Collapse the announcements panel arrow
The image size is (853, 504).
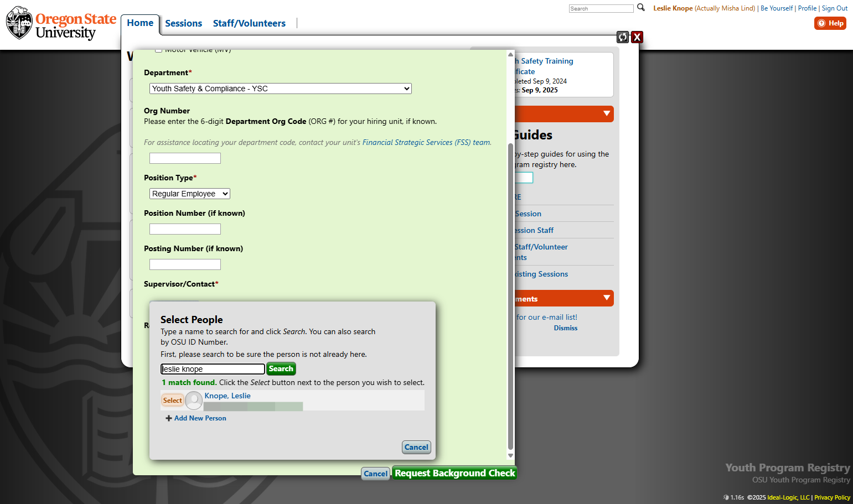(607, 298)
